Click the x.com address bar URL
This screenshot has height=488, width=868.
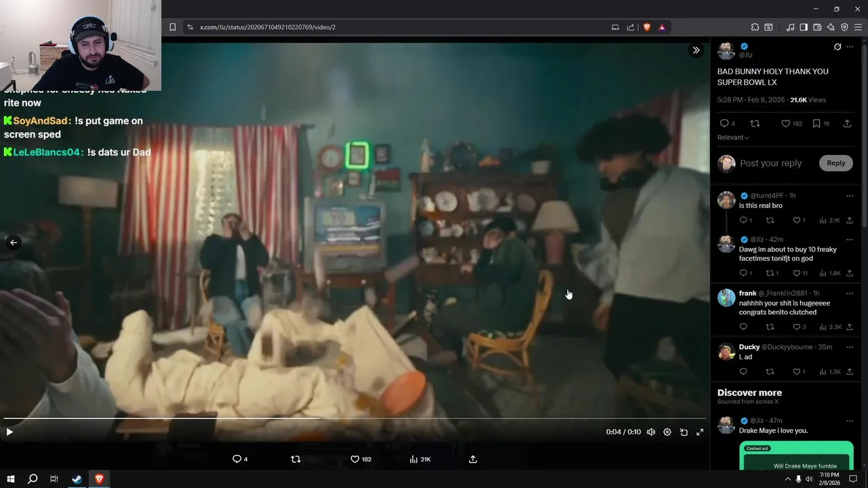(267, 27)
